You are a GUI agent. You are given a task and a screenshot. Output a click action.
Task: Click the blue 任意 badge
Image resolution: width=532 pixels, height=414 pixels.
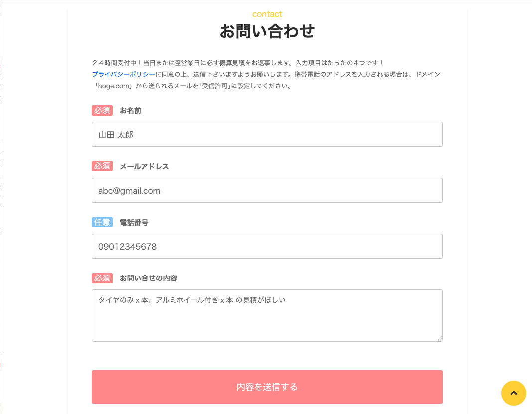click(102, 222)
